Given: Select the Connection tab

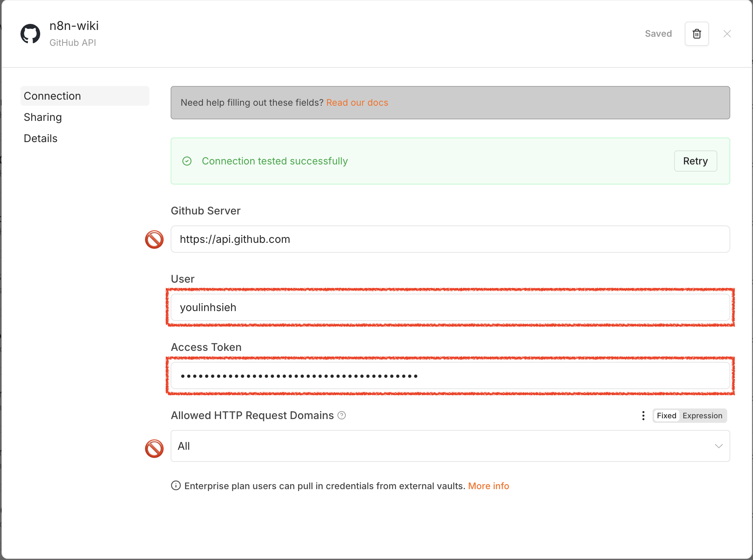Looking at the screenshot, I should (x=85, y=96).
